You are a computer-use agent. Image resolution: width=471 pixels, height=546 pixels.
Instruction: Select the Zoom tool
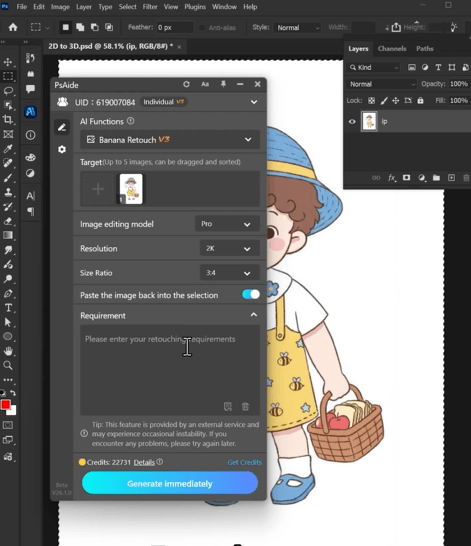pos(8,365)
